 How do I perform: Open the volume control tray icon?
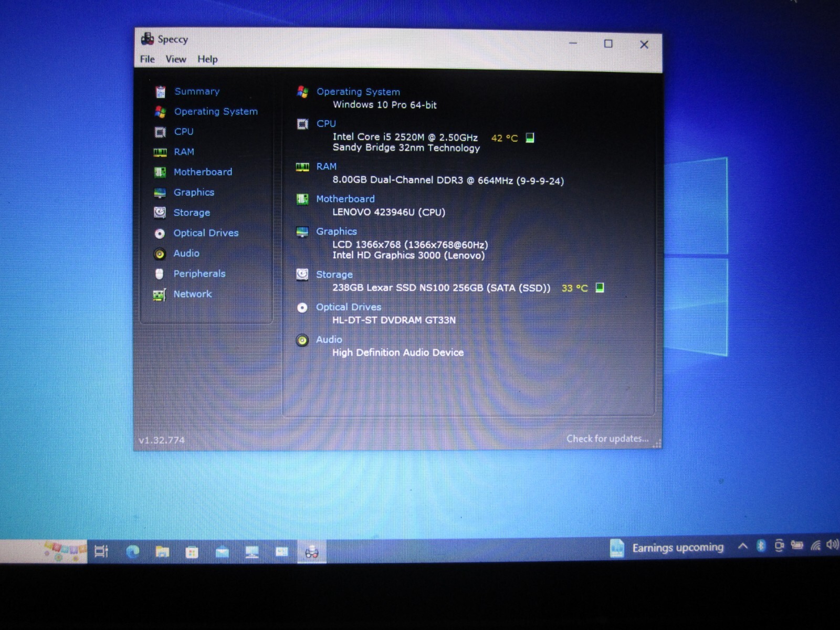coord(833,545)
